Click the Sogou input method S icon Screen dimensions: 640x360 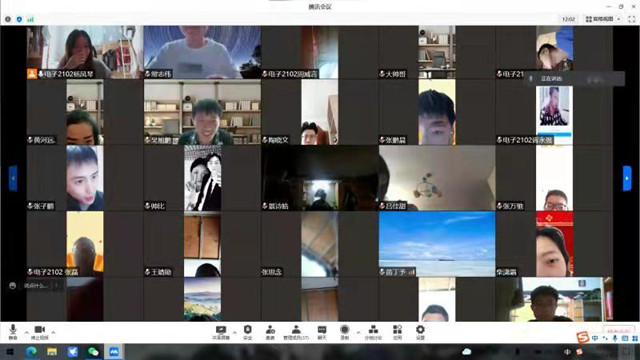582,338
